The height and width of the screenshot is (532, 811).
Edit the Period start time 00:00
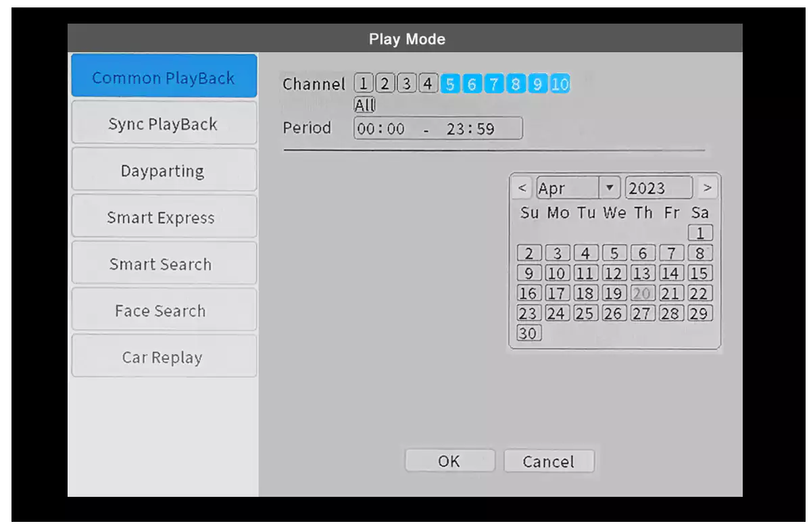[x=381, y=128]
